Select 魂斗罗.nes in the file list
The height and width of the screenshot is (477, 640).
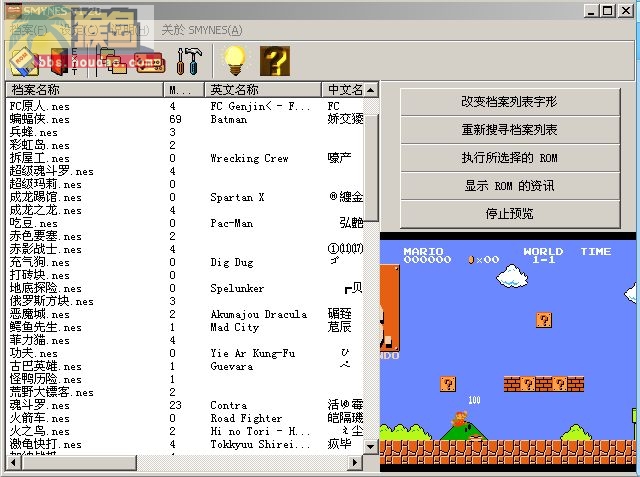point(40,405)
